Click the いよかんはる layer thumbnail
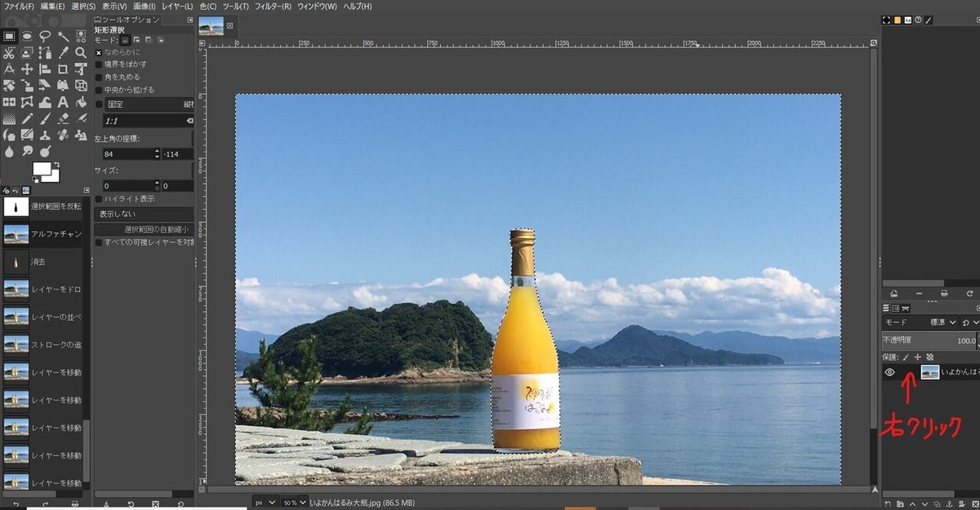The image size is (980, 510). click(930, 372)
